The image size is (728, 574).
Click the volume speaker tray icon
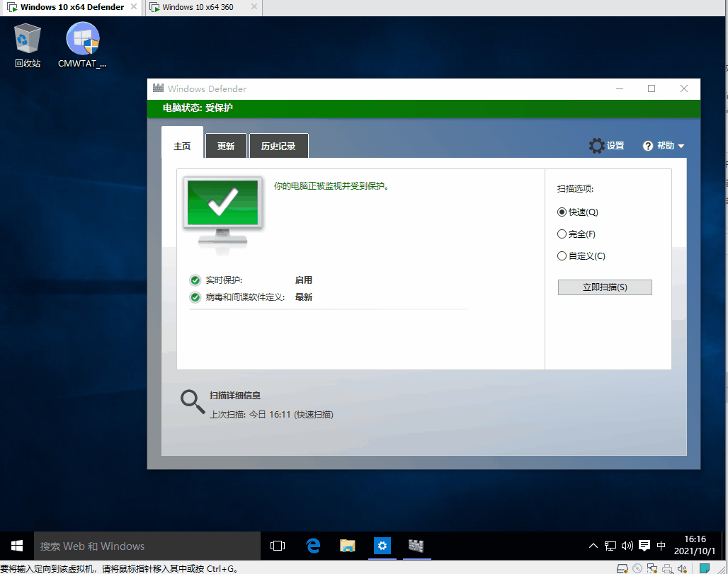click(x=627, y=546)
